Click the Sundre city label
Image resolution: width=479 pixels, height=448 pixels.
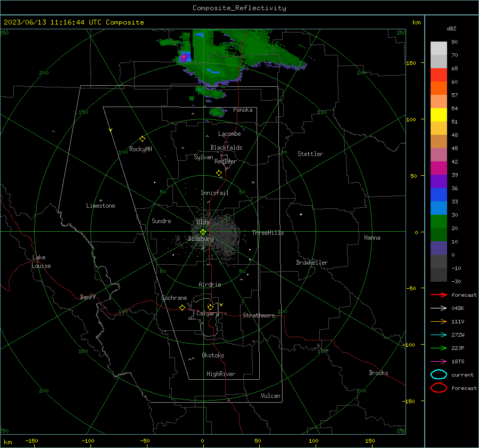161,221
